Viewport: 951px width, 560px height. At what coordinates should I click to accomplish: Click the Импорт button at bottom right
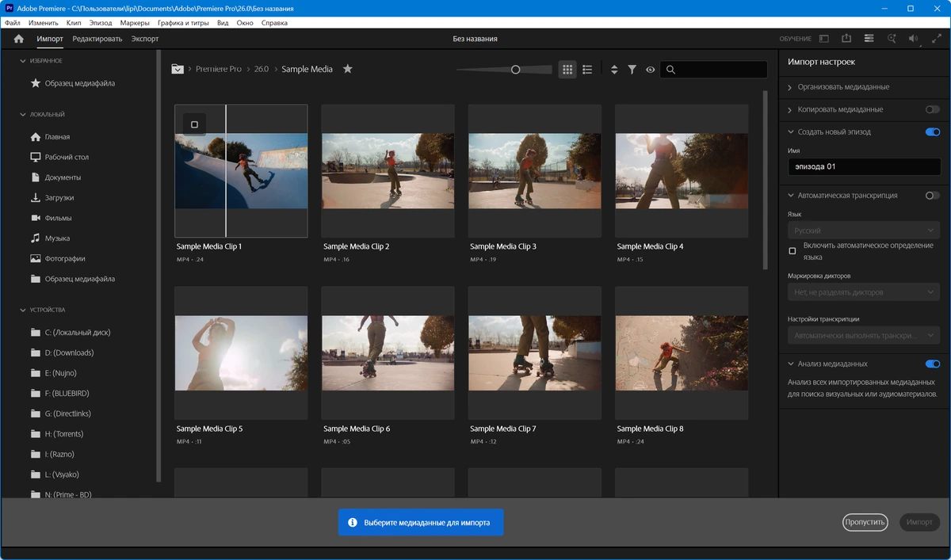919,523
